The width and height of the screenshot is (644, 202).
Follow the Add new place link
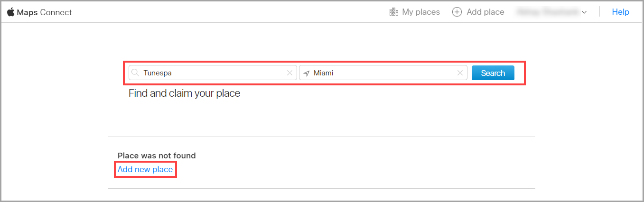[145, 169]
